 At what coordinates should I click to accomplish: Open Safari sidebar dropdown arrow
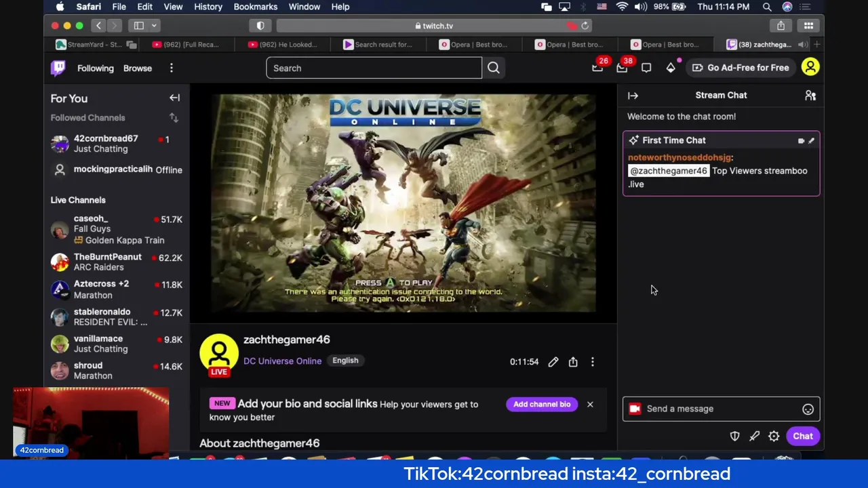(154, 26)
